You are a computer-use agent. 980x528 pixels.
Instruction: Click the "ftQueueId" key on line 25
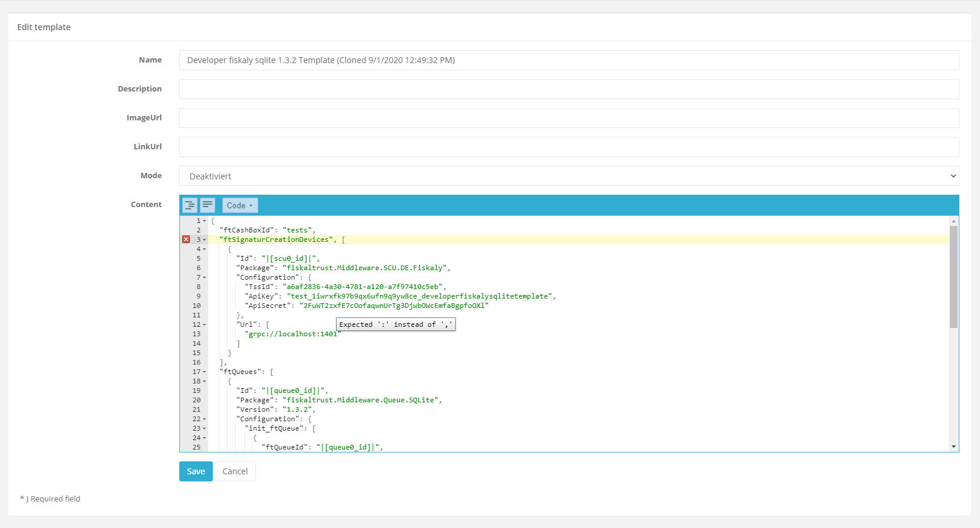284,447
